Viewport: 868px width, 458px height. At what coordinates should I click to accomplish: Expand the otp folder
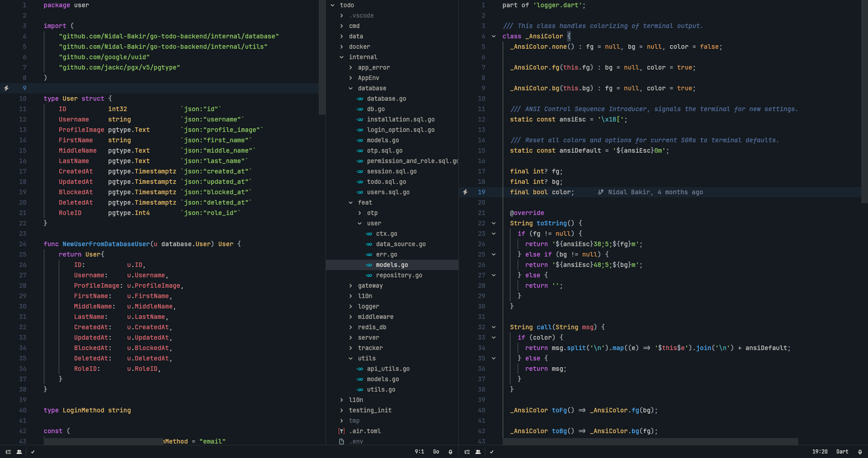click(x=360, y=213)
